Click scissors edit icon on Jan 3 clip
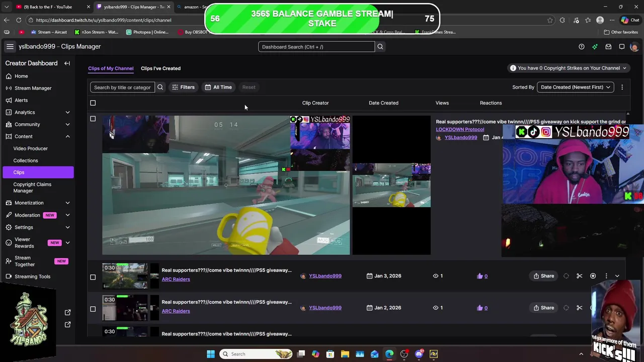The image size is (644, 362). [579, 276]
